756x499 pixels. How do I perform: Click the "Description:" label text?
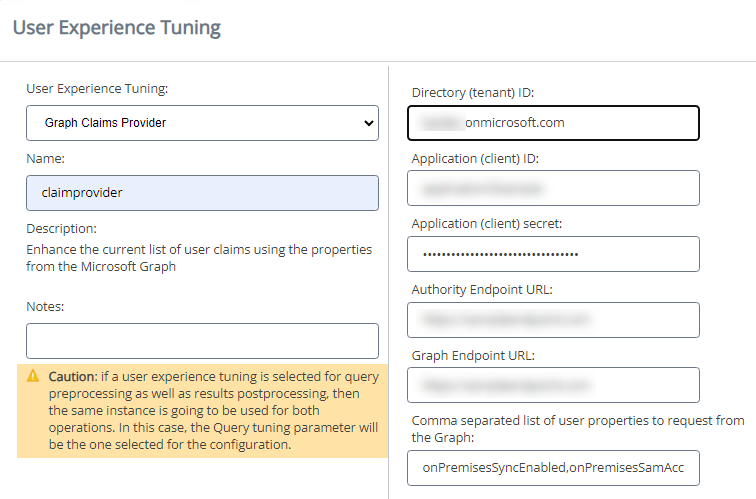click(61, 229)
